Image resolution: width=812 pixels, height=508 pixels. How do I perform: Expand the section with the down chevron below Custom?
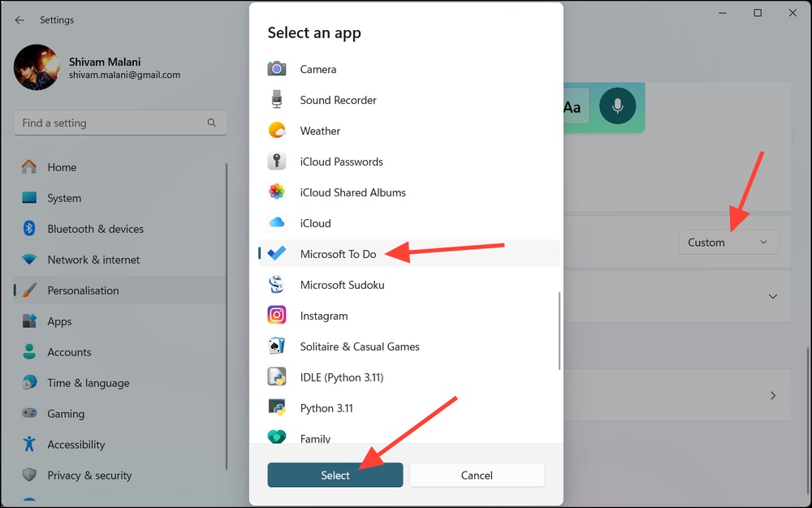[x=773, y=296]
